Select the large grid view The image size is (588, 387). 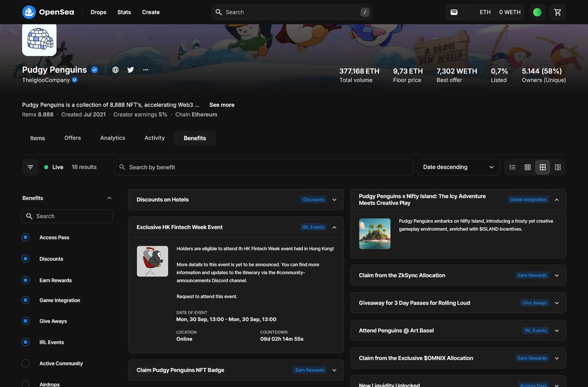click(543, 167)
